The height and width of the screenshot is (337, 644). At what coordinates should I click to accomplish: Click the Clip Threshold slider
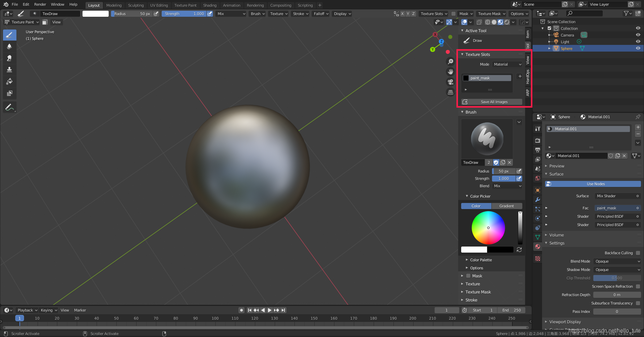[617, 278]
